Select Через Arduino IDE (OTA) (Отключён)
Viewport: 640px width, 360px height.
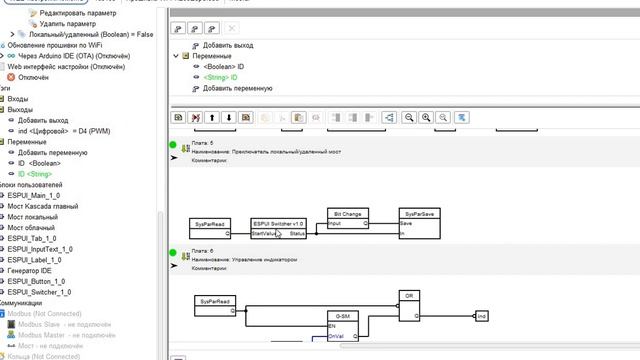coord(74,56)
